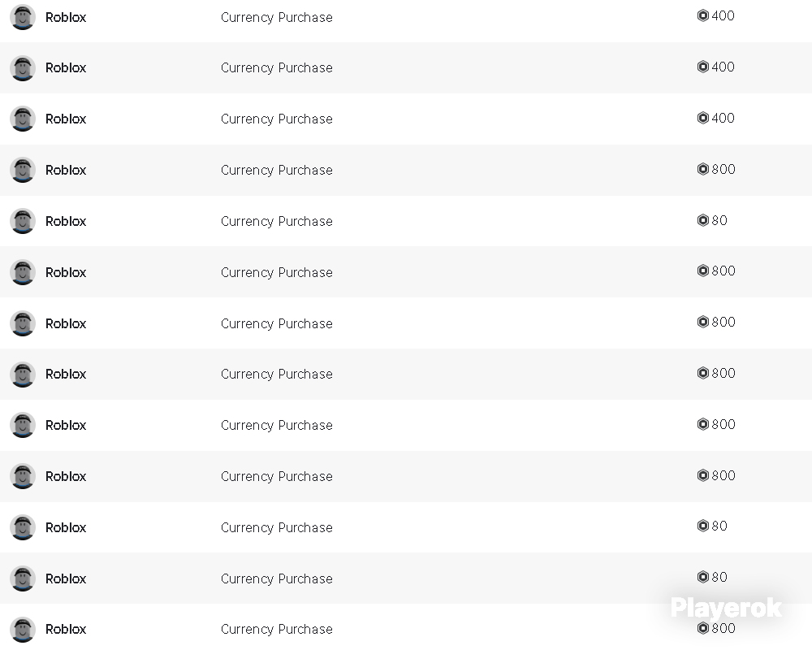Click the Roblox avatar in the topmost row
The width and height of the screenshot is (812, 650).
[x=23, y=17]
